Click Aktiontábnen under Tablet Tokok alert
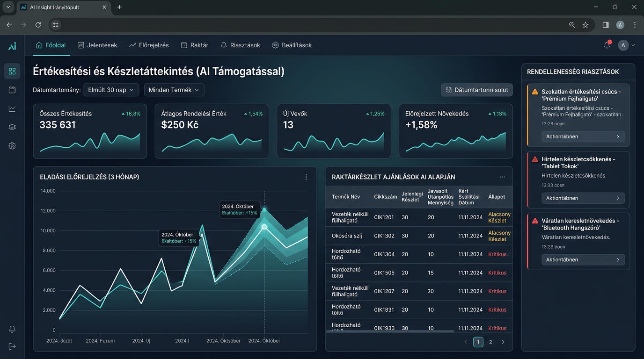Image resolution: width=644 pixels, height=359 pixels. coord(583,198)
